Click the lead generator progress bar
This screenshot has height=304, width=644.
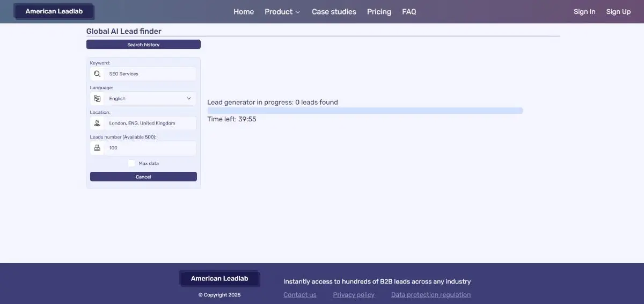pyautogui.click(x=365, y=111)
